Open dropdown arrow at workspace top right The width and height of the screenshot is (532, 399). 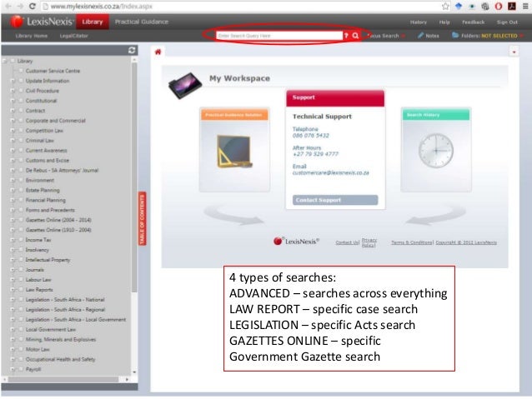(514, 52)
